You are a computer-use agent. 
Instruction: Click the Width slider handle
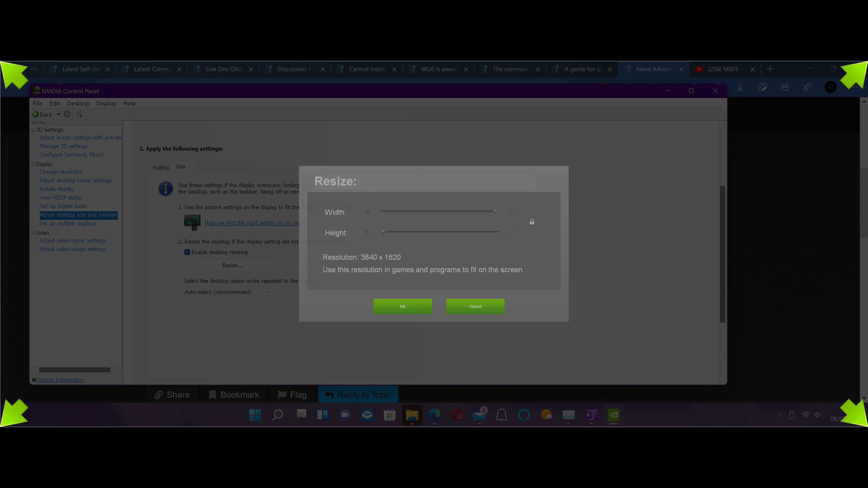point(496,211)
